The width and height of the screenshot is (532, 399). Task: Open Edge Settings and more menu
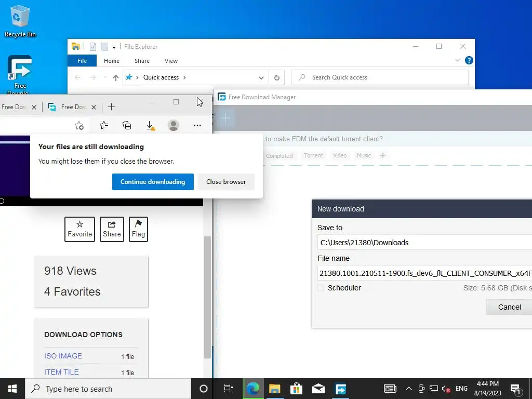coord(197,125)
